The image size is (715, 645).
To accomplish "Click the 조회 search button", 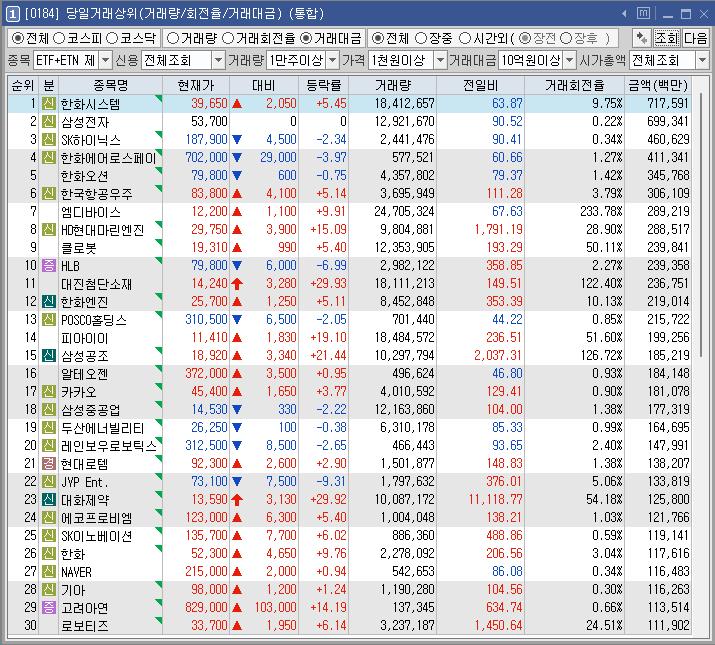I will click(667, 38).
